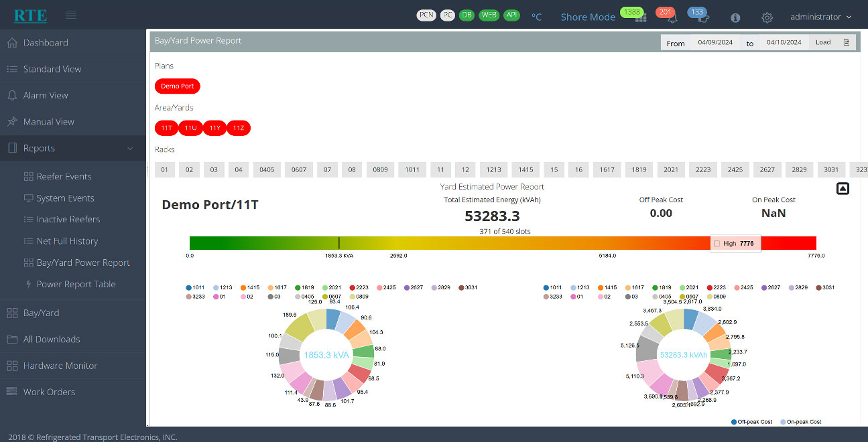Open the administrator account dropdown

tap(819, 17)
